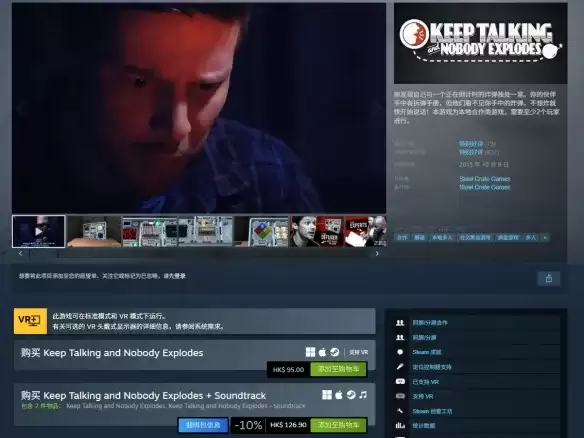
Task: Open the Experts thumbnail
Action: [366, 231]
